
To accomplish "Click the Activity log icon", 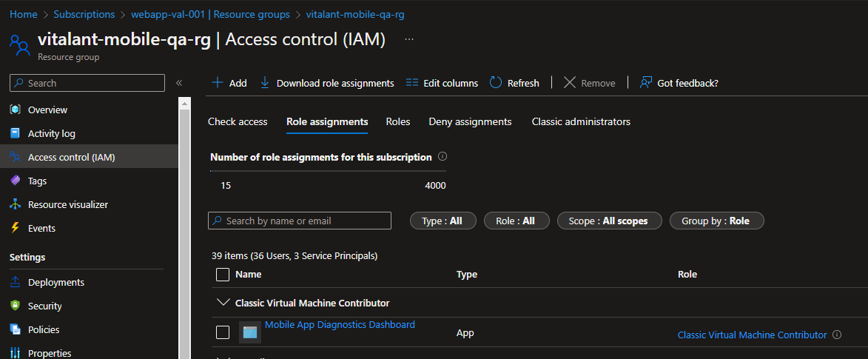I will pyautogui.click(x=16, y=133).
